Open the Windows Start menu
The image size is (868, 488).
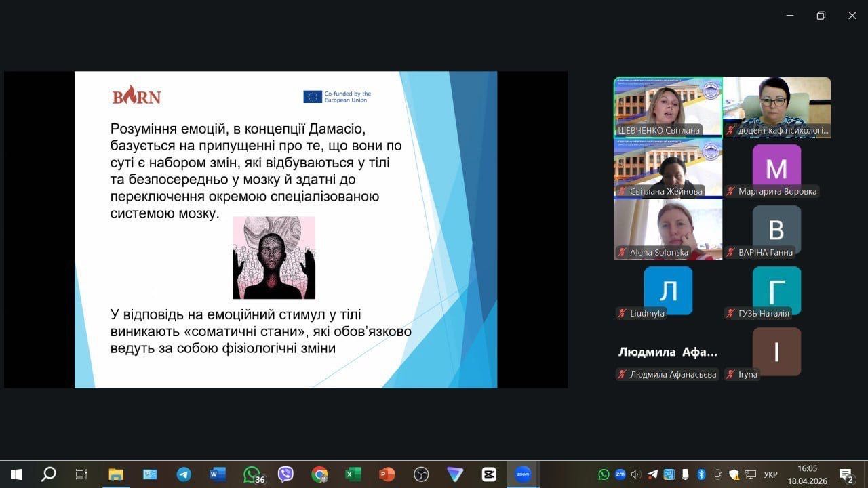point(16,474)
